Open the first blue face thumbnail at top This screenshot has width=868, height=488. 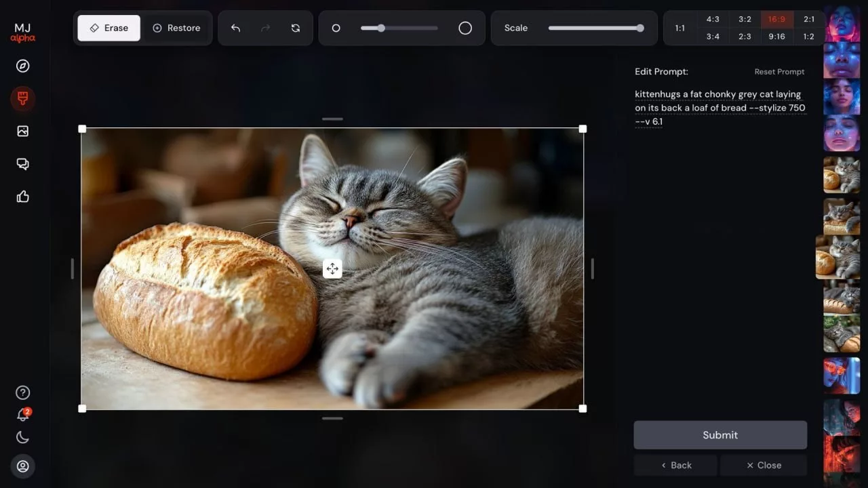(842, 23)
